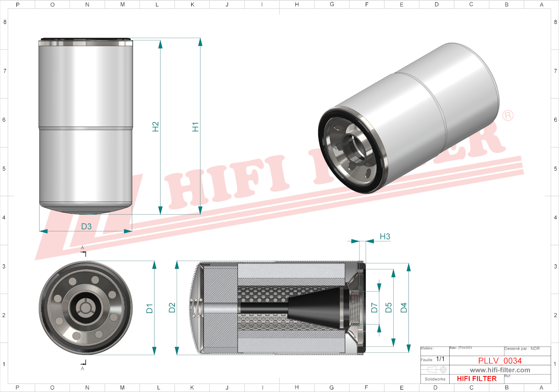
Task: Click the bottom end view of the filter
Action: (x=86, y=308)
